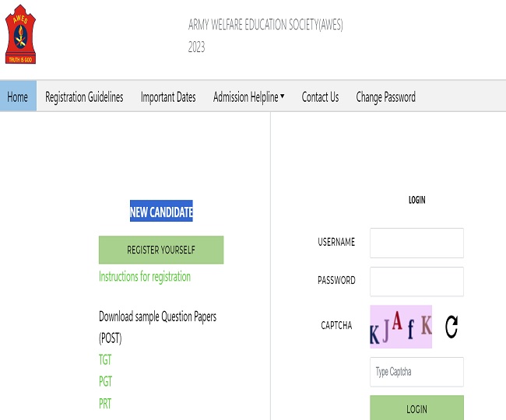Go to Important Dates page
Image resolution: width=506 pixels, height=420 pixels.
[x=168, y=97]
